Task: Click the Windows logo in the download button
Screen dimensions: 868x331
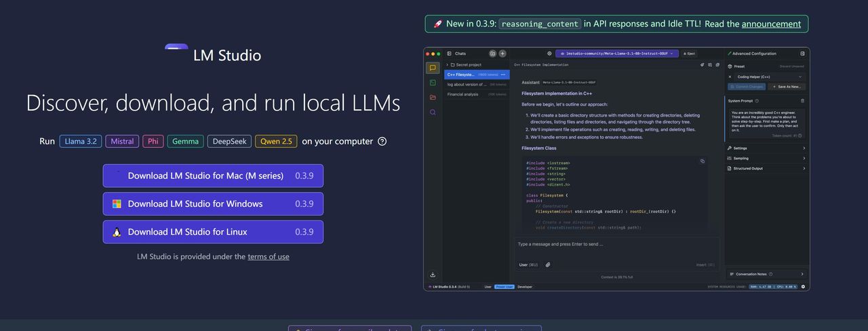Action: click(117, 203)
